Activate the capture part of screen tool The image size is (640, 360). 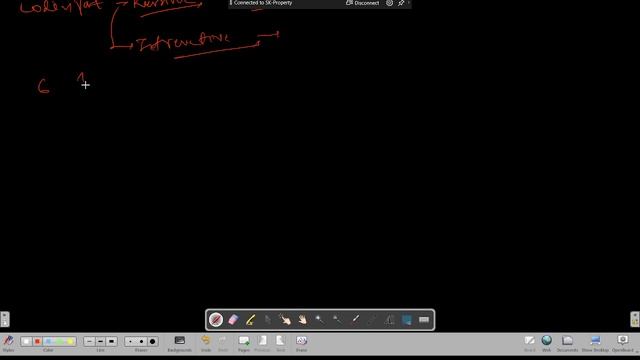[x=407, y=320]
